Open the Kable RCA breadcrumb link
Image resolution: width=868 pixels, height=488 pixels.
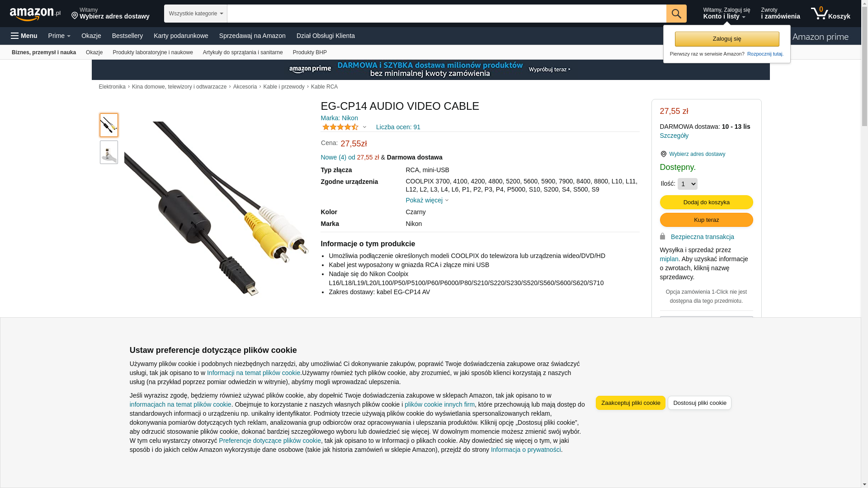[x=324, y=87]
